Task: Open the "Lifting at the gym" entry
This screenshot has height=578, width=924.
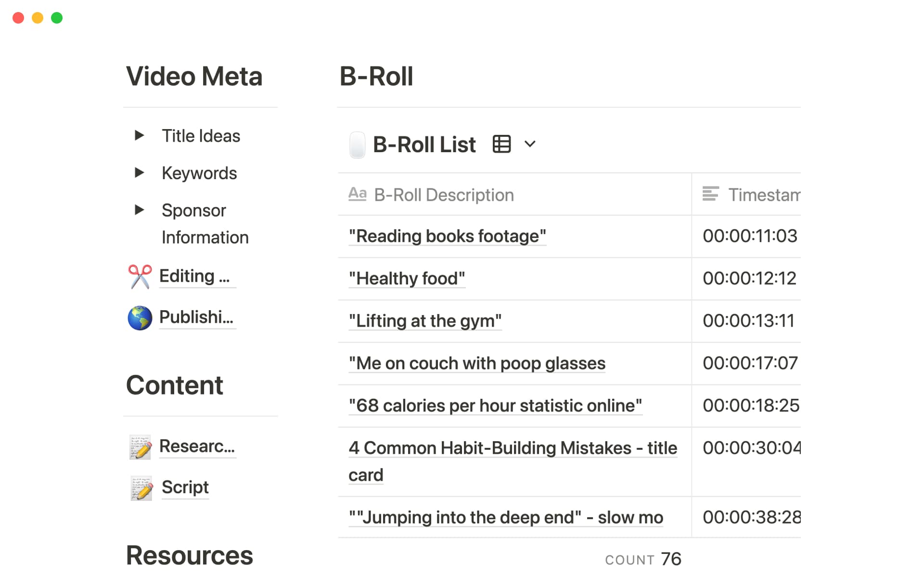Action: tap(425, 321)
